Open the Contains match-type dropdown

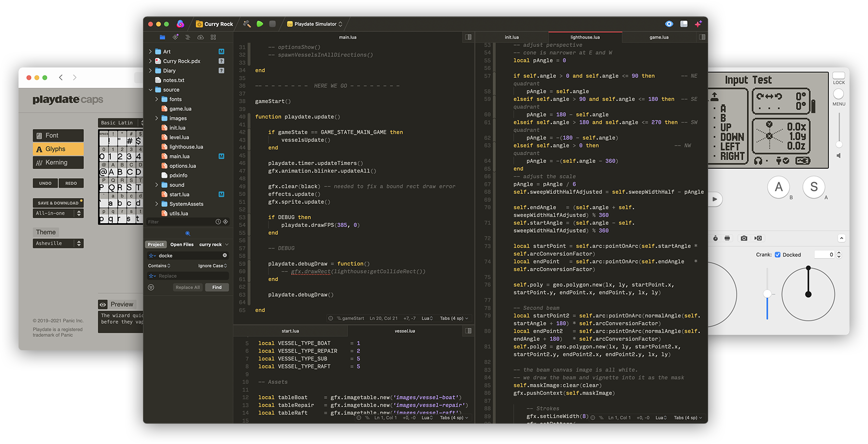point(159,266)
